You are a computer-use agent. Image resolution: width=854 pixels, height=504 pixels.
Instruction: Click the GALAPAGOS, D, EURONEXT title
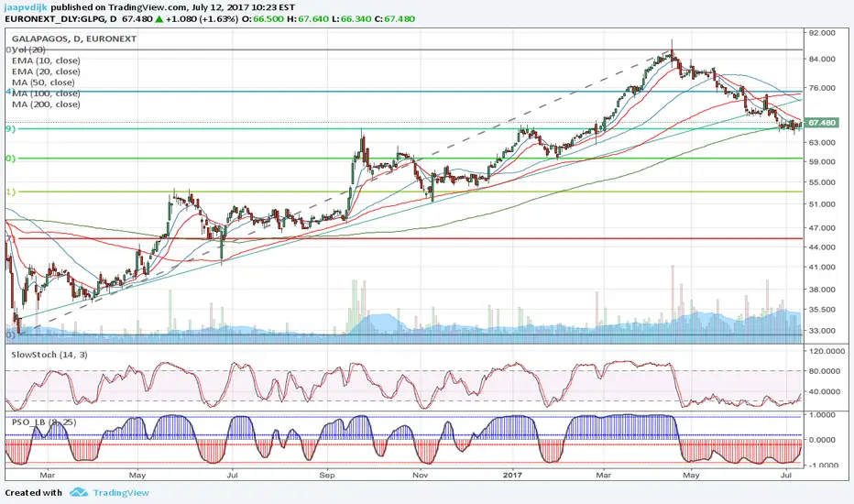coord(74,38)
